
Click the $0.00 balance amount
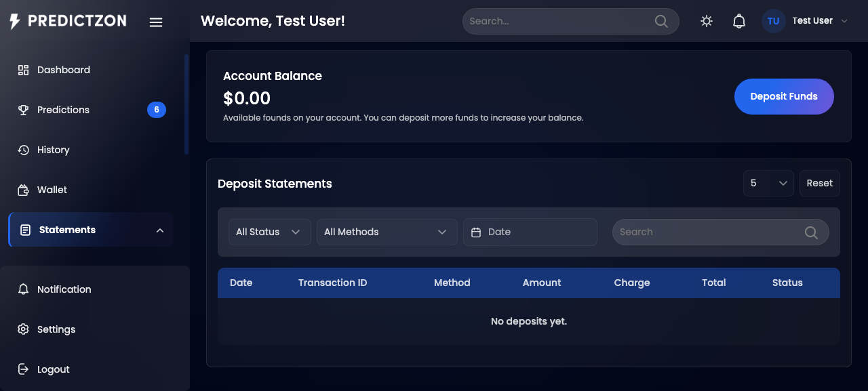[x=247, y=98]
